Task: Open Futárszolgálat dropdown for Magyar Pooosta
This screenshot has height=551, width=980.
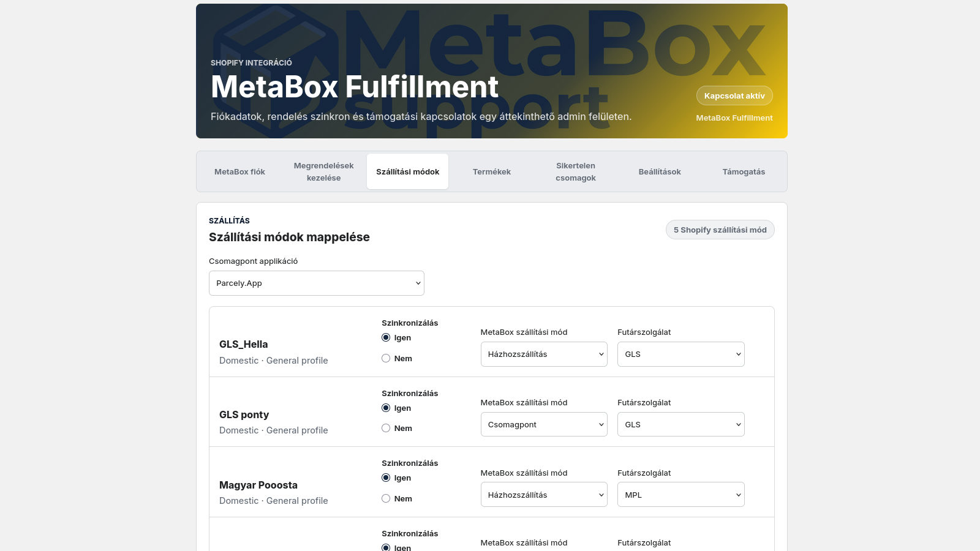Action: coord(681,495)
